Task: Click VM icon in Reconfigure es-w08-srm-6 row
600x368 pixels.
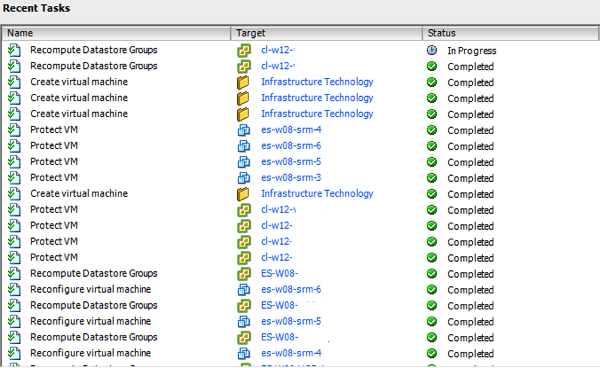Action: 244,290
